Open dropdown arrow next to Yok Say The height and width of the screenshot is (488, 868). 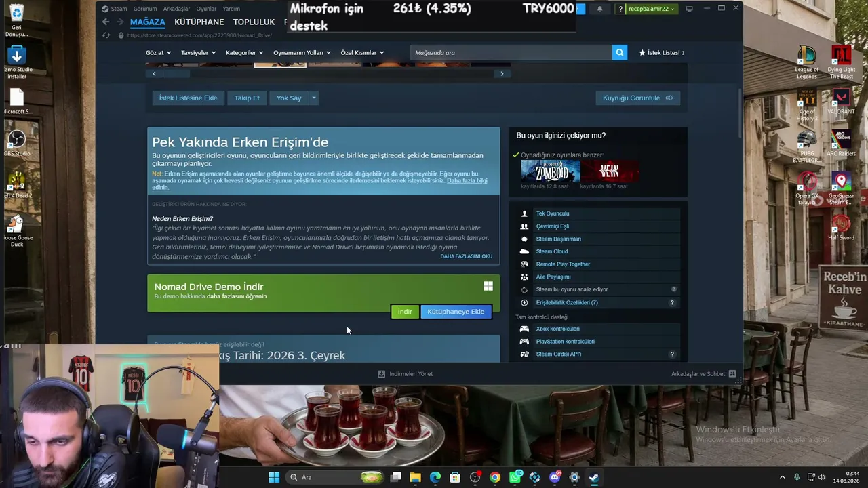[x=313, y=98]
